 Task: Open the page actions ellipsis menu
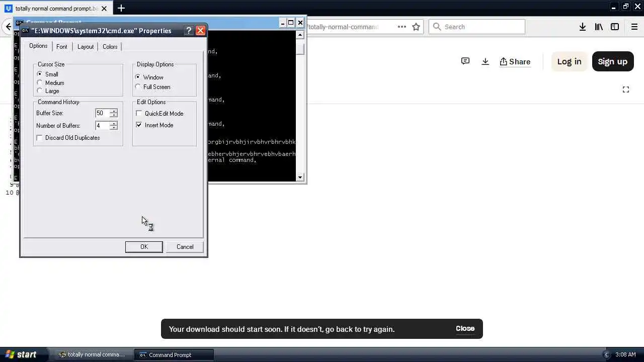pyautogui.click(x=401, y=27)
